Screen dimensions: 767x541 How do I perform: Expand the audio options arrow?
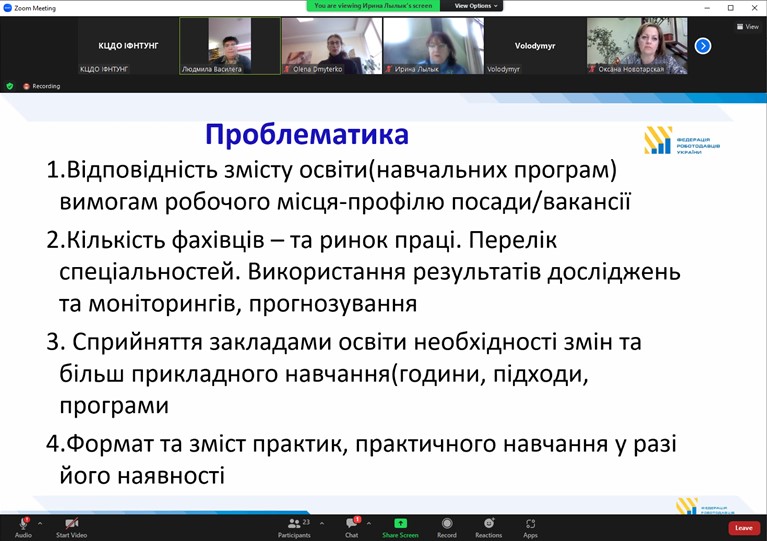coord(40,523)
